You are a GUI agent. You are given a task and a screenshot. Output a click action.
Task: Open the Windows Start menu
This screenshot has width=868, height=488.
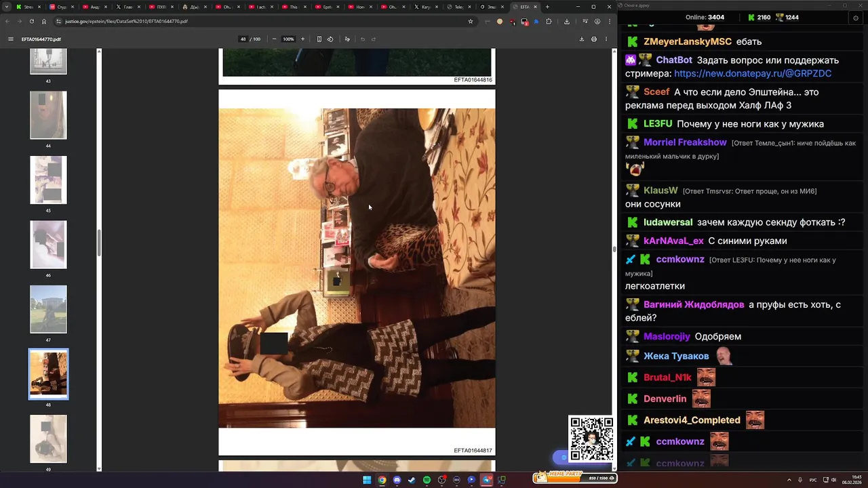[x=367, y=480]
